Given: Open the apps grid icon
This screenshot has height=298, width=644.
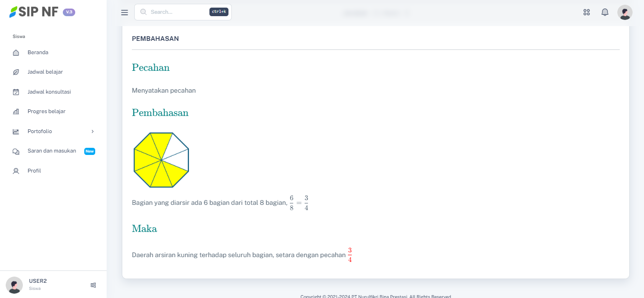Looking at the screenshot, I should [x=586, y=12].
